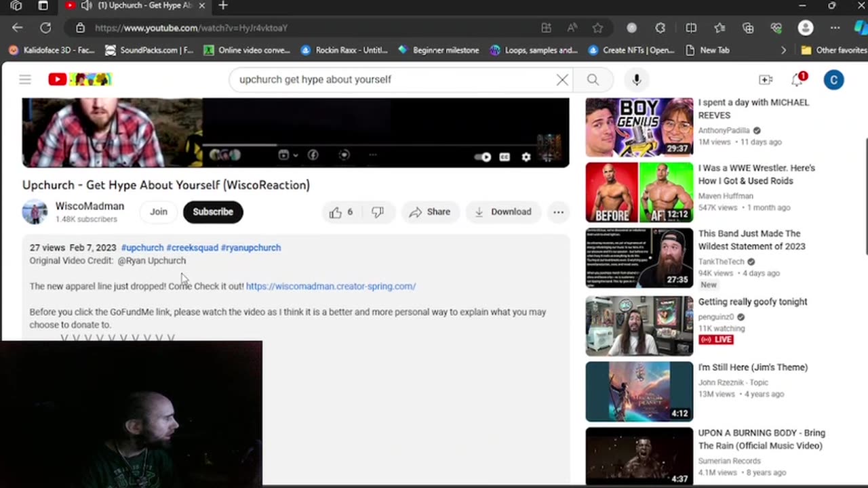Open MICHAEL REEVES video thumbnail
The width and height of the screenshot is (868, 488).
point(639,127)
